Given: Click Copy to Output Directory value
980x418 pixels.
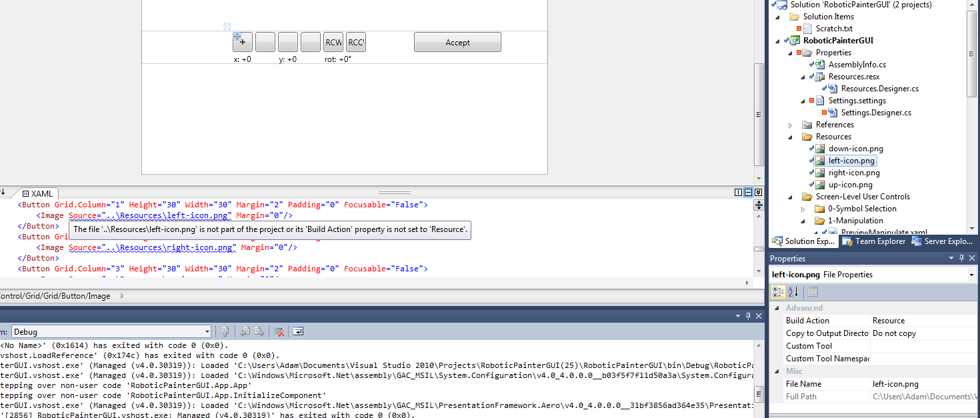Looking at the screenshot, I should [924, 333].
